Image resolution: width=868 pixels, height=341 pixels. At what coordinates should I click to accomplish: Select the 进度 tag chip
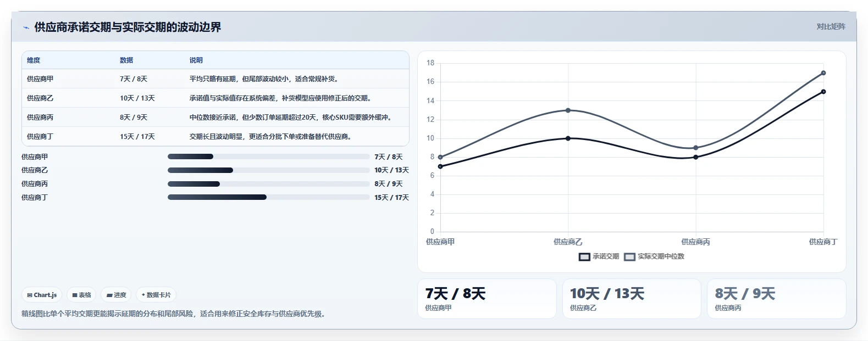pyautogui.click(x=116, y=295)
